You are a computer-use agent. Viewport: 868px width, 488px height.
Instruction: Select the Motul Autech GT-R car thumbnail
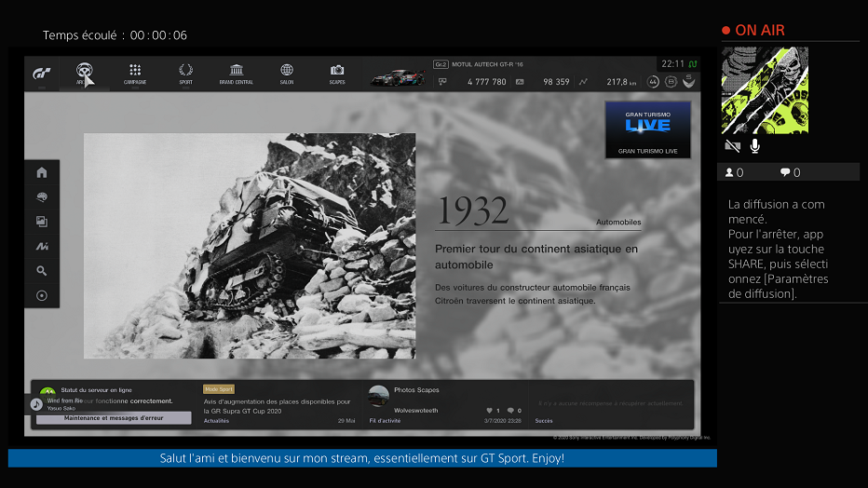398,77
